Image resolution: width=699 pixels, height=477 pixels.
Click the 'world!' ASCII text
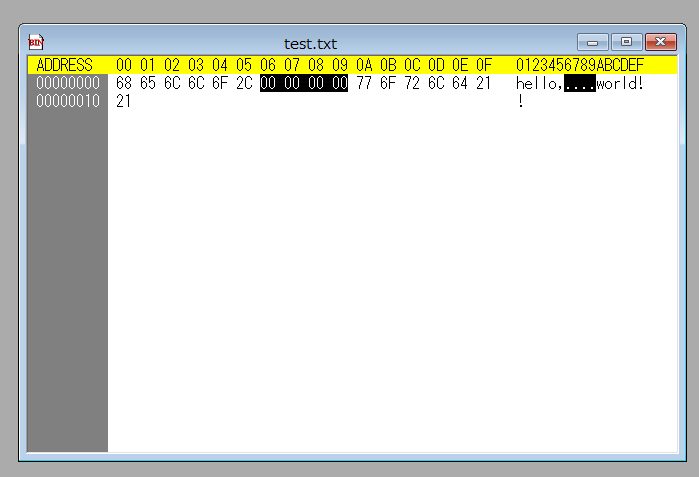click(620, 83)
